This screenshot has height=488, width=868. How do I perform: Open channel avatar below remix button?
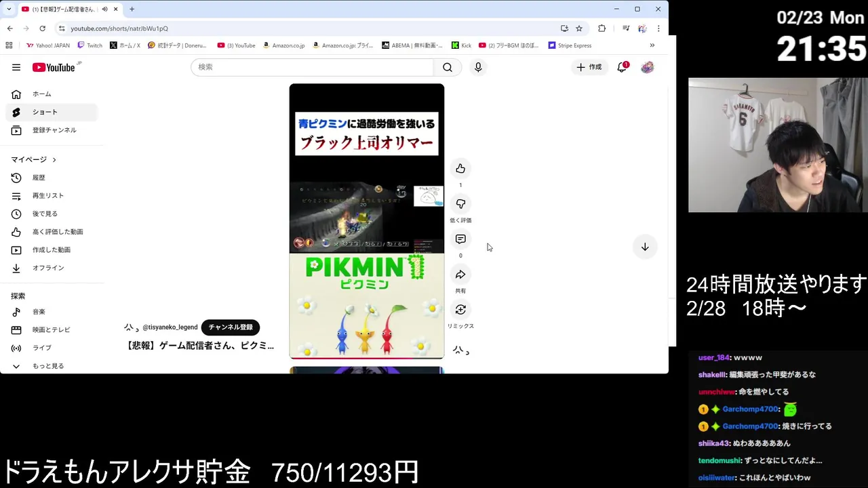click(x=461, y=350)
